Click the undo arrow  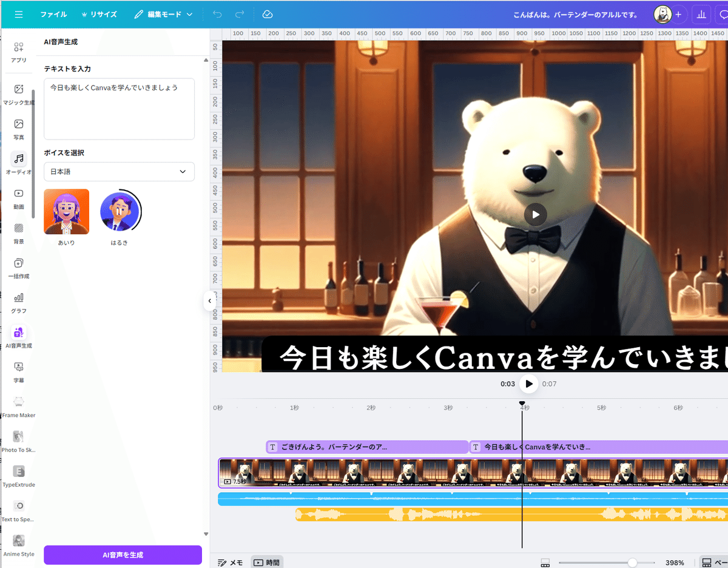tap(218, 14)
